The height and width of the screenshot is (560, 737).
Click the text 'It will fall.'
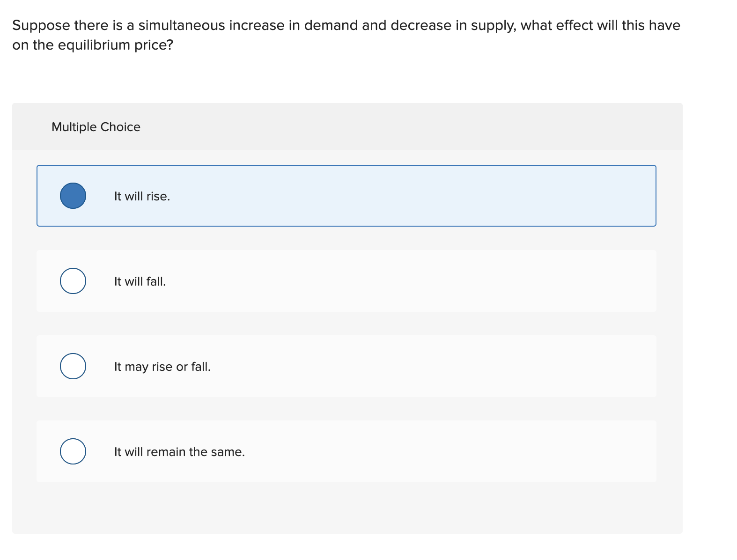click(140, 281)
